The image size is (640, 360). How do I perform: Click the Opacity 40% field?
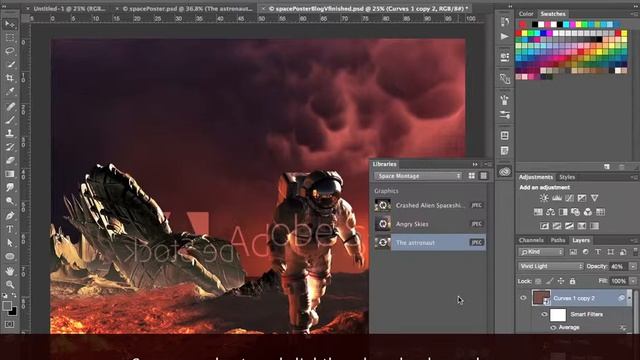pyautogui.click(x=618, y=266)
